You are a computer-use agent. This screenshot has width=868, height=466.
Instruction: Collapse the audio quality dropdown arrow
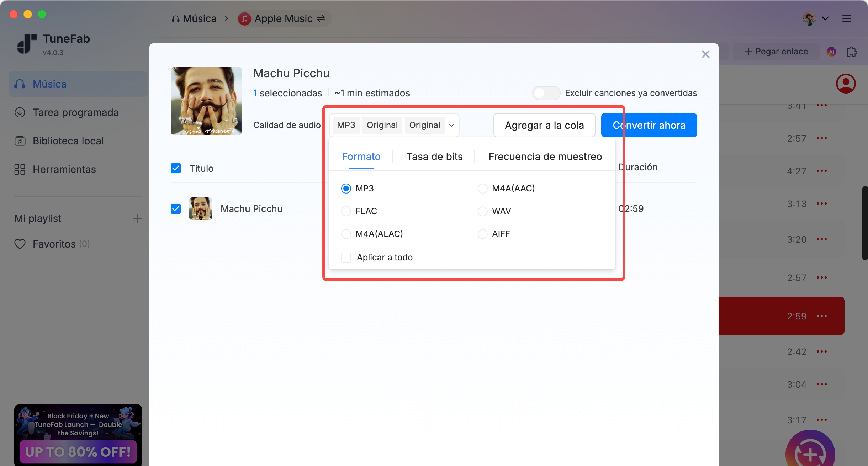tap(452, 125)
